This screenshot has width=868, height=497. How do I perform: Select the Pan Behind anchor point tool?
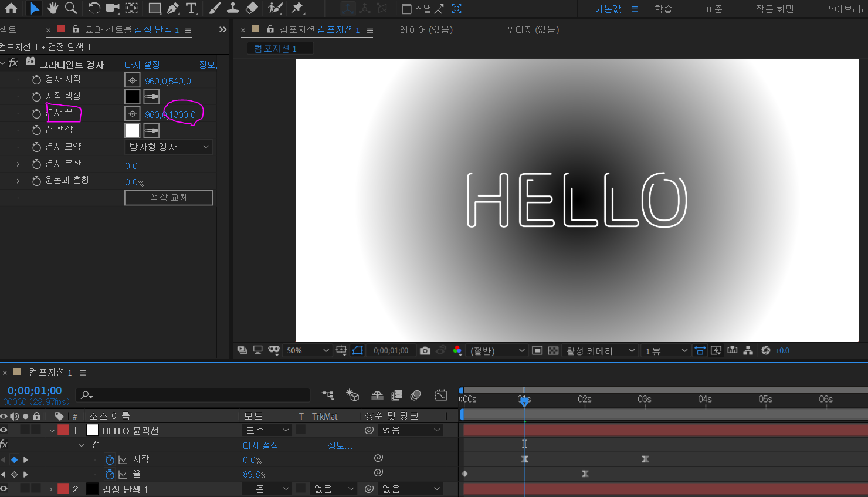132,8
